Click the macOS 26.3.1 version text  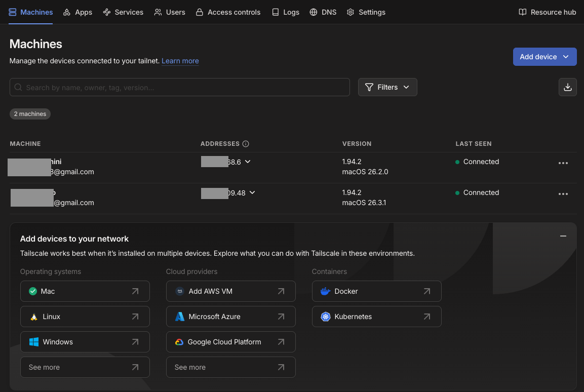point(364,203)
